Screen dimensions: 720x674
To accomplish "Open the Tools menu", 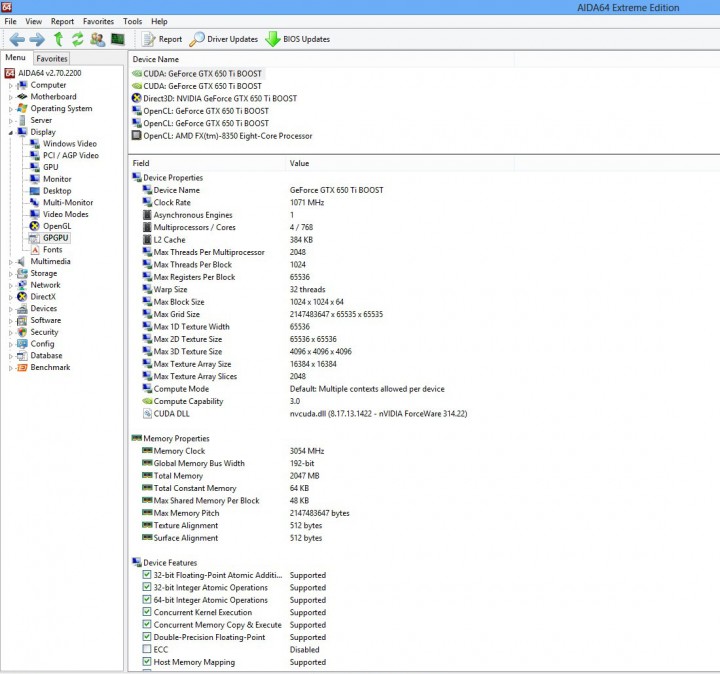I will 132,22.
